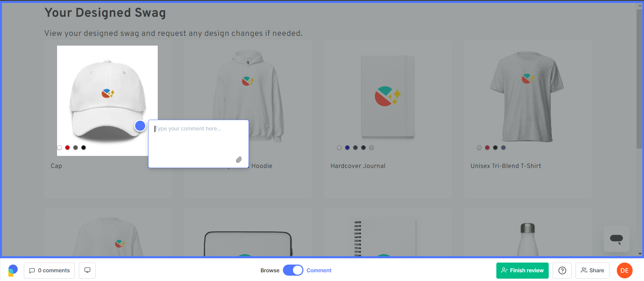Click the Hoodie product label
This screenshot has height=281, width=644.
[262, 166]
